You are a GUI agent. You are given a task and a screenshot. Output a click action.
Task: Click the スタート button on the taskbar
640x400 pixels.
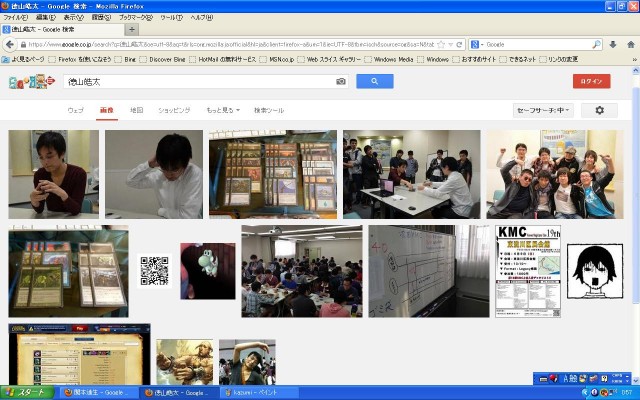pyautogui.click(x=27, y=393)
